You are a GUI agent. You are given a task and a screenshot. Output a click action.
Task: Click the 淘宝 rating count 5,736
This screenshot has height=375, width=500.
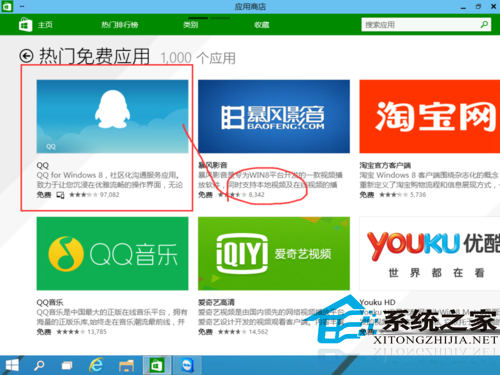[418, 195]
